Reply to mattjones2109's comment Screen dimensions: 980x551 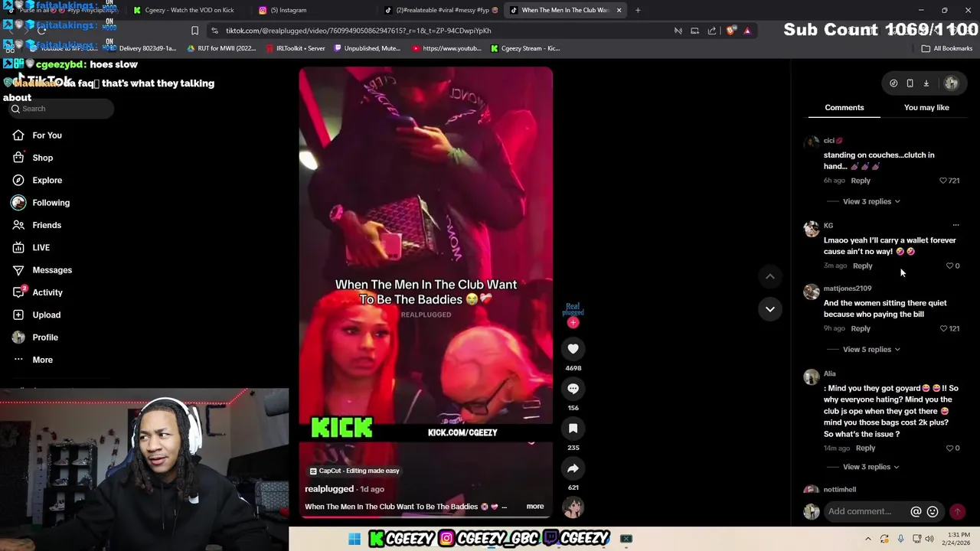[x=861, y=329]
